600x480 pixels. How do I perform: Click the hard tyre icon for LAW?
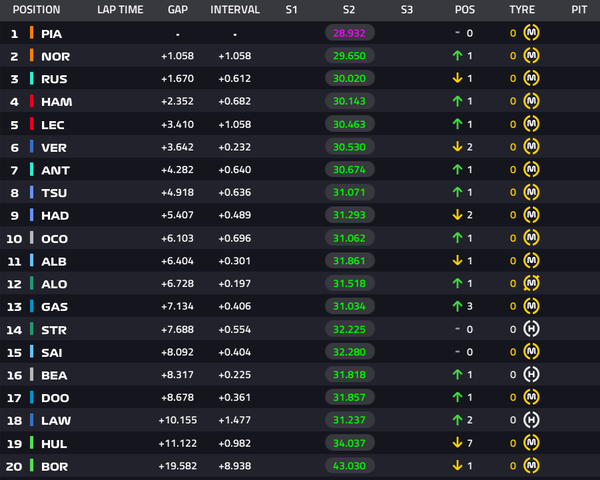(531, 420)
